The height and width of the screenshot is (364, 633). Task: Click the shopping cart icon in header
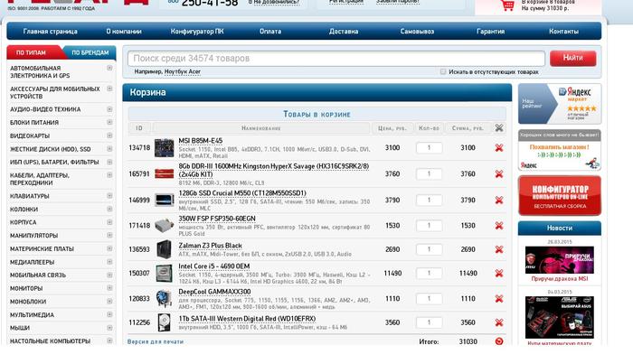(507, 5)
